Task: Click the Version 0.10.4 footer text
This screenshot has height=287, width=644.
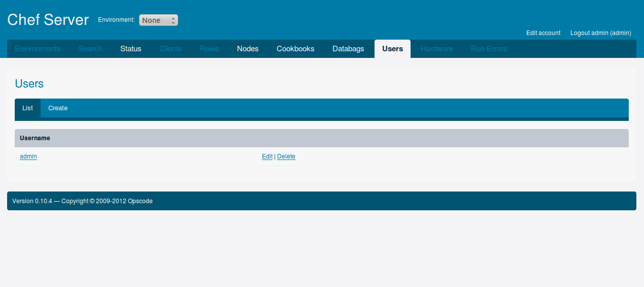Action: pos(83,201)
